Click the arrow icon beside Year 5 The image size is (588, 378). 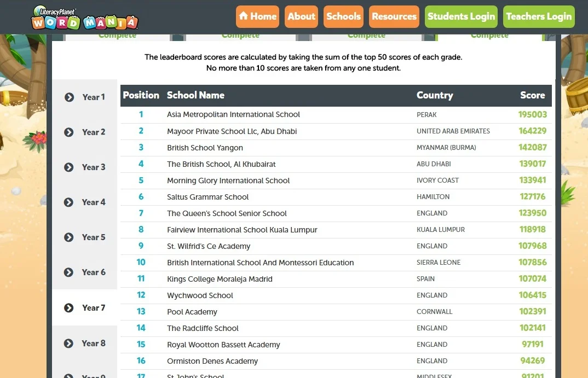(68, 237)
